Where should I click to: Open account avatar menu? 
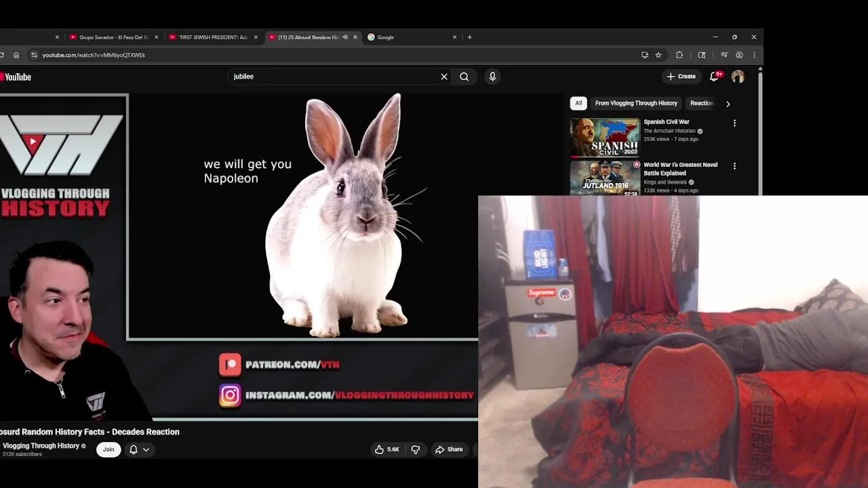(x=738, y=77)
